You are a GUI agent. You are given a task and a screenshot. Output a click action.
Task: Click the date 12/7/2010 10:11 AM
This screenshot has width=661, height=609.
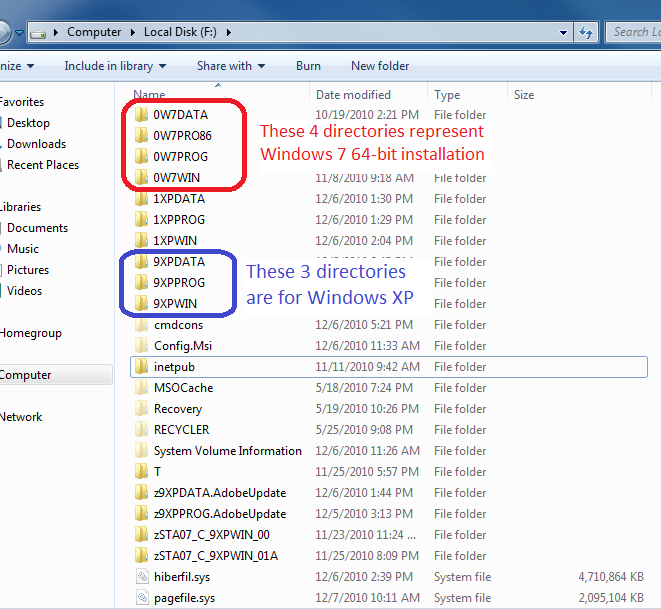click(367, 598)
